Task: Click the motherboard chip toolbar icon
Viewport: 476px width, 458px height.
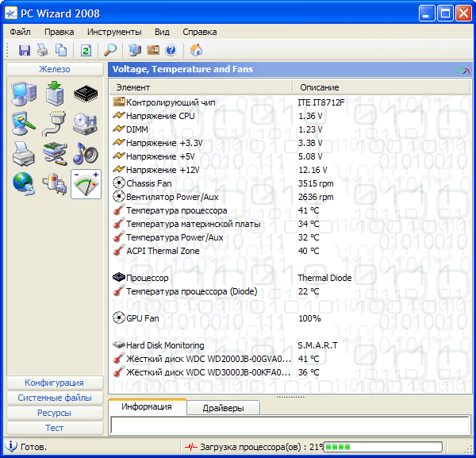Action: (153, 50)
